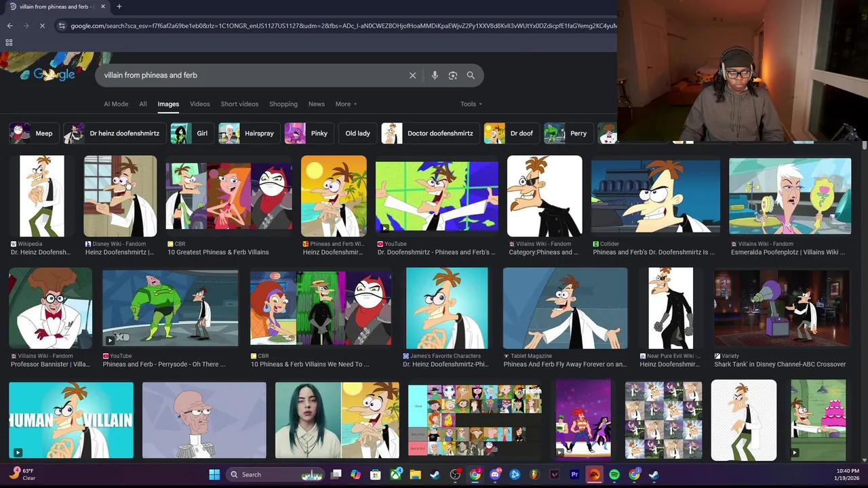Viewport: 868px width, 488px height.
Task: Open a new browser tab with plus
Action: point(119,7)
